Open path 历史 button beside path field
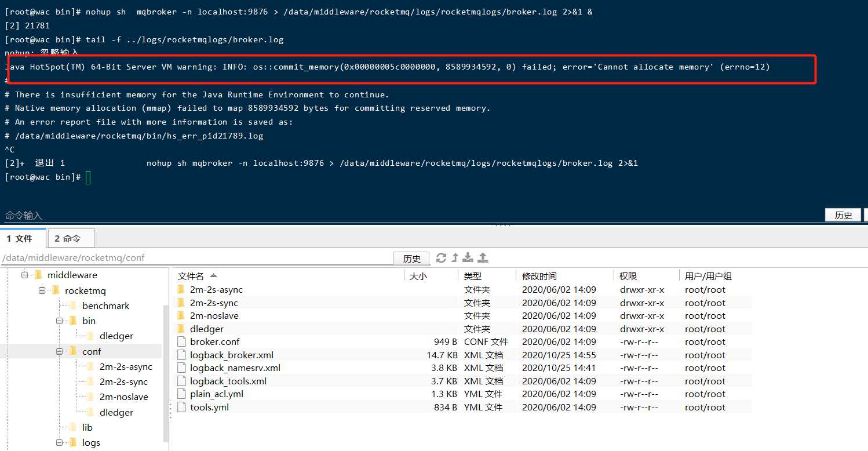The image size is (868, 451). tap(411, 258)
